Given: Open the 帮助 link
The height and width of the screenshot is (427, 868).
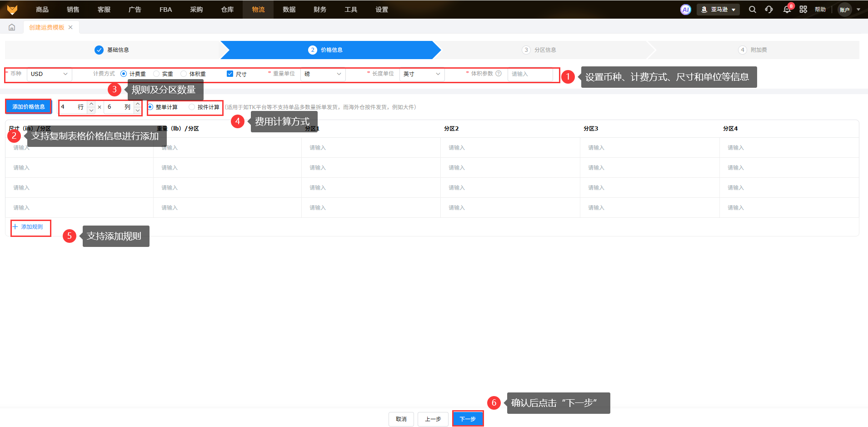Looking at the screenshot, I should point(820,10).
